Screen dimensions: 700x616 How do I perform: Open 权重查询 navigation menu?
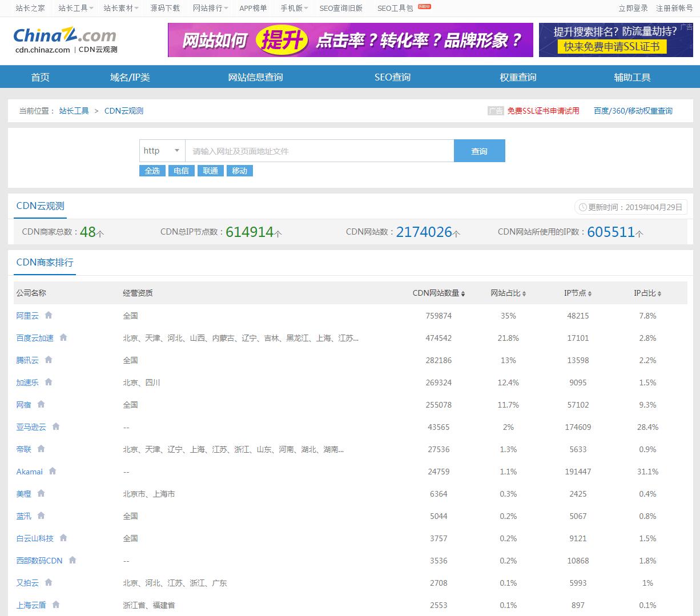click(518, 77)
